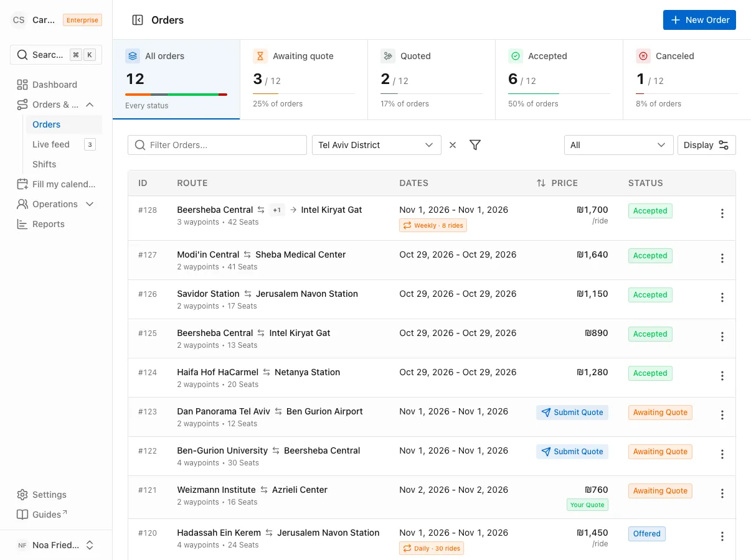Click the Enterprise plan badge
Viewport: 751px width, 560px height.
coord(82,20)
